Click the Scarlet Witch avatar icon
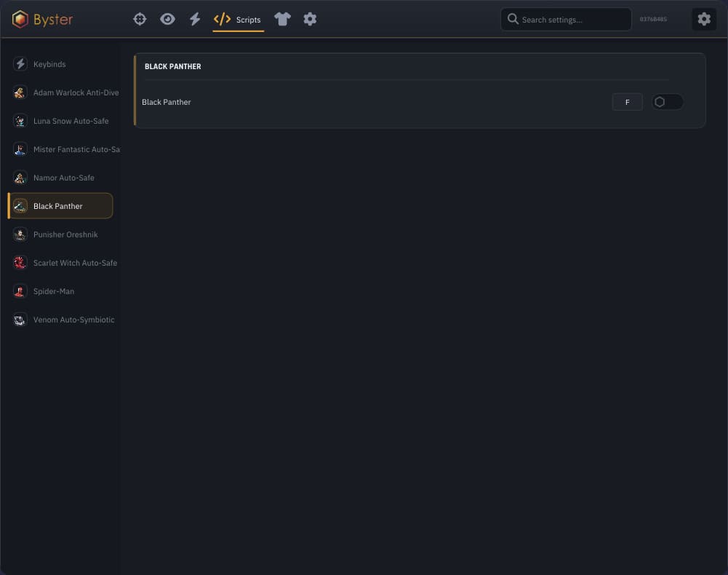This screenshot has height=575, width=728. pos(20,263)
